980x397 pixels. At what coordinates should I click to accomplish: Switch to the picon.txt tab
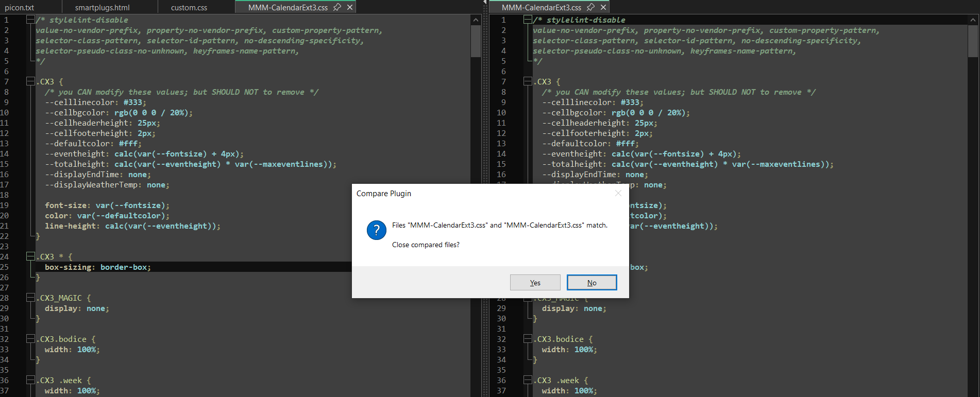(20, 8)
